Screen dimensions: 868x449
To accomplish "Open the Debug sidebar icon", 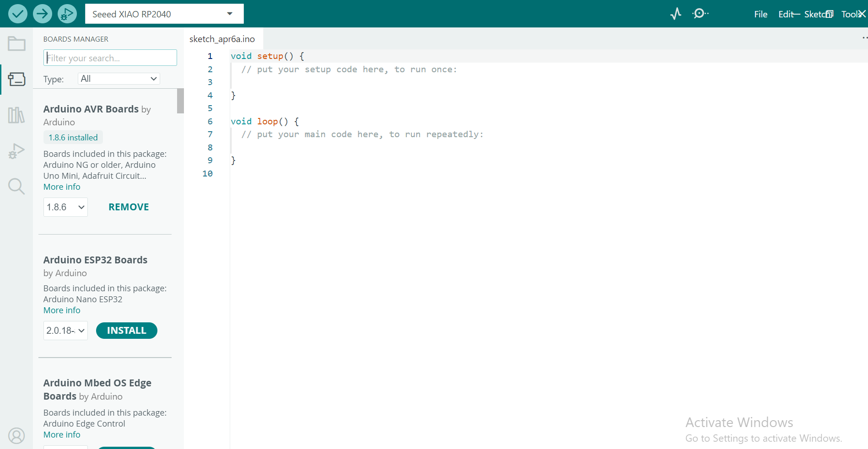I will click(x=16, y=151).
